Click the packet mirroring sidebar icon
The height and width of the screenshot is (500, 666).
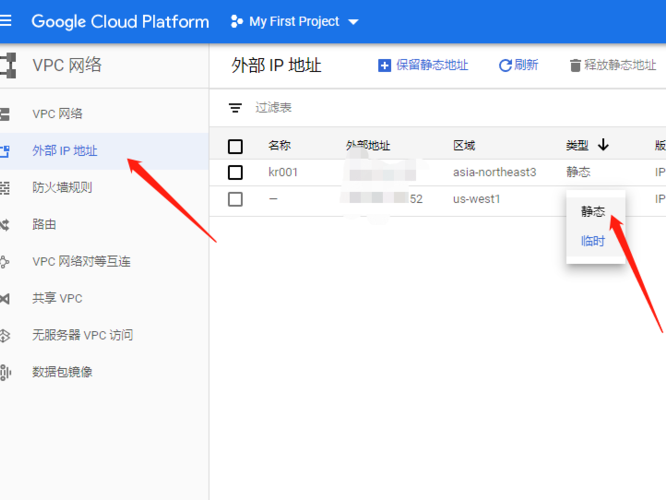click(x=5, y=373)
